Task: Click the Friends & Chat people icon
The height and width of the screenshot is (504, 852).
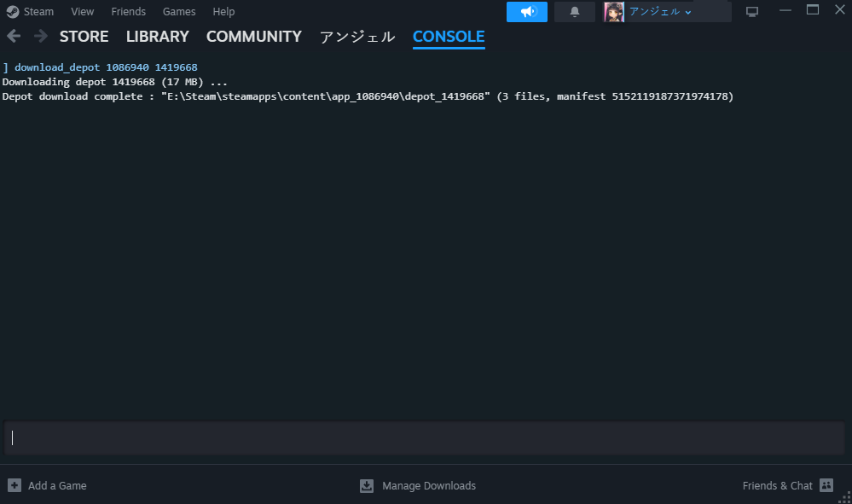Action: coord(826,485)
